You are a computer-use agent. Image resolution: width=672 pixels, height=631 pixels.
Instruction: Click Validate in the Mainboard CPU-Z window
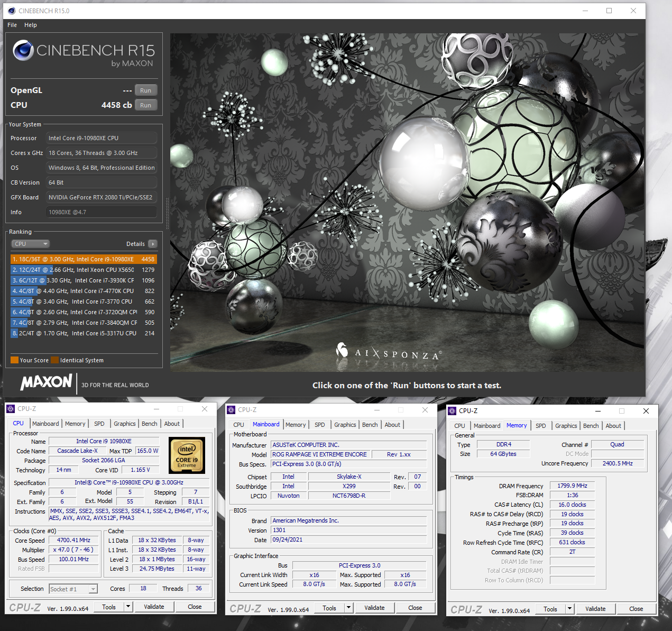point(374,608)
